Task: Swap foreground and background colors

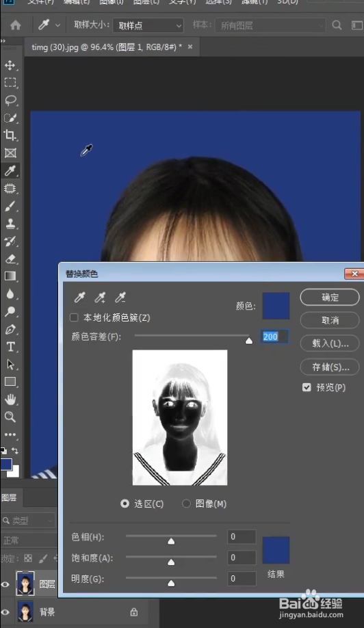Action: 15,451
